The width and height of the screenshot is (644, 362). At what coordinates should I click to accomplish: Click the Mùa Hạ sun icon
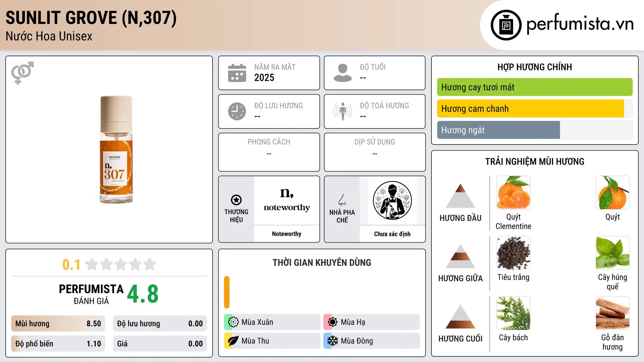[333, 322]
